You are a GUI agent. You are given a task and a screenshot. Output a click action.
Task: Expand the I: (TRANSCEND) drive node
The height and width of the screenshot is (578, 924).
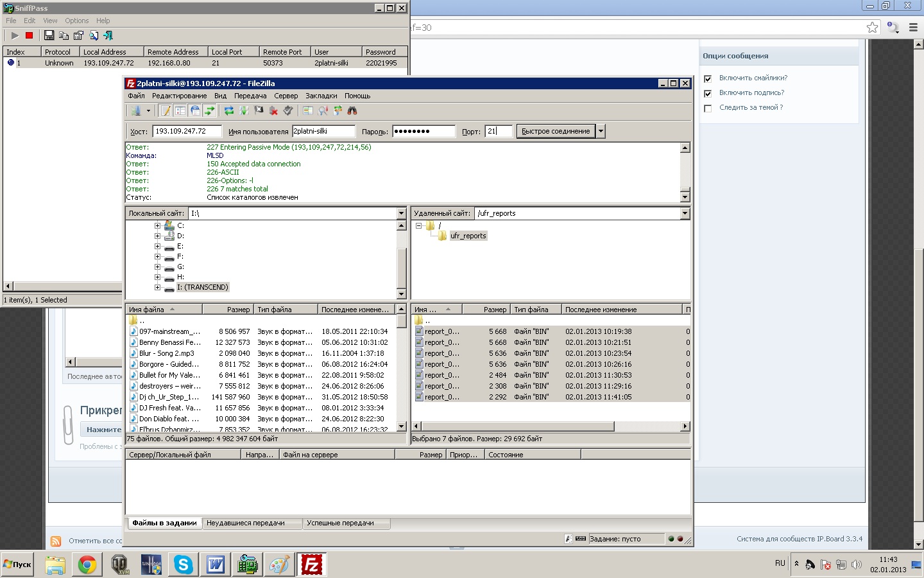click(157, 287)
